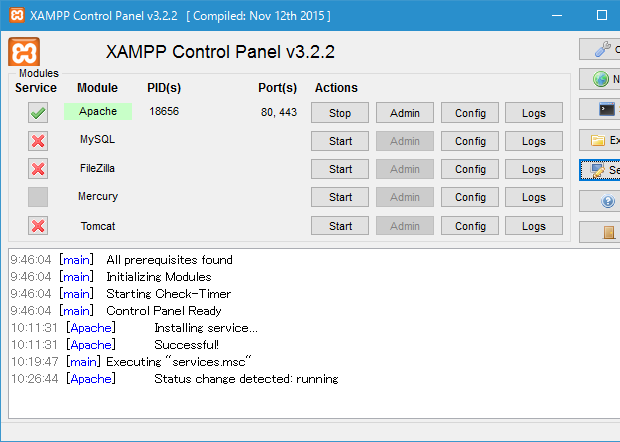Toggle the Tomcat service red X box
The width and height of the screenshot is (620, 442).
click(38, 226)
